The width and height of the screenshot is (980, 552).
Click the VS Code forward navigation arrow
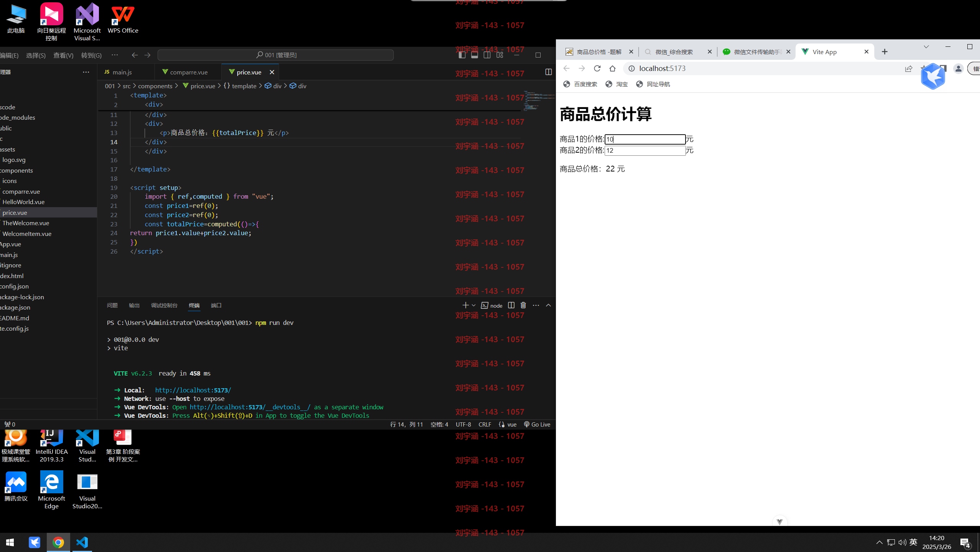(147, 55)
